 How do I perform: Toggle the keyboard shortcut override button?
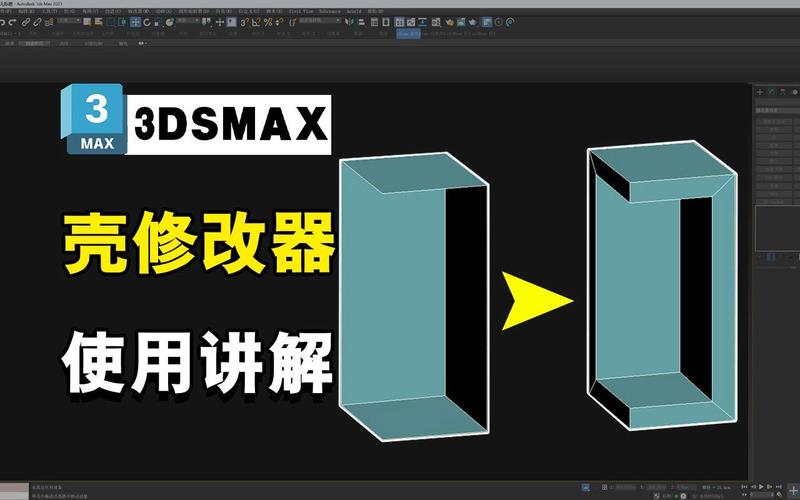click(x=231, y=22)
